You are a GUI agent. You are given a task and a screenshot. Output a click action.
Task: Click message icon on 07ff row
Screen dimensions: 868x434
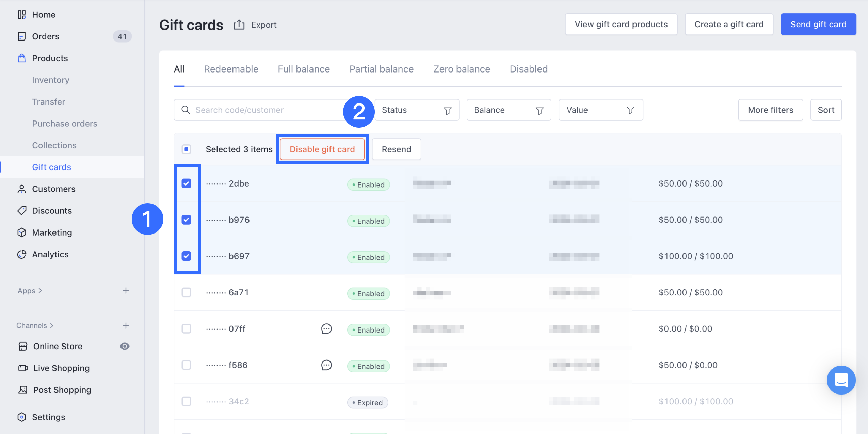point(326,329)
